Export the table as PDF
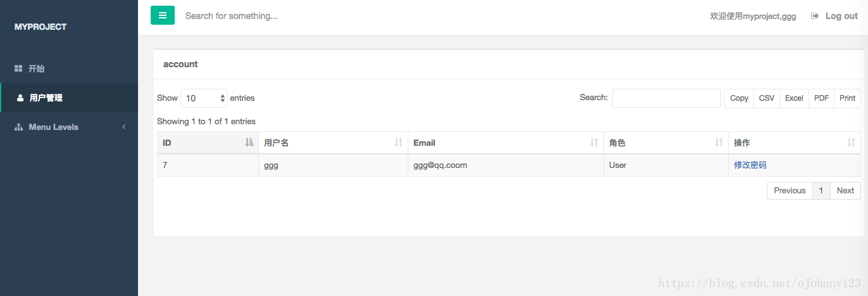The image size is (868, 296). point(821,98)
